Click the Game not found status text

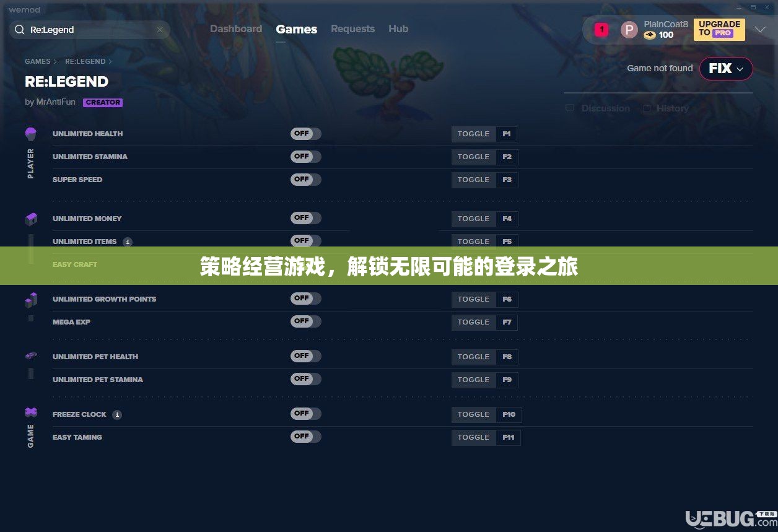tap(660, 68)
